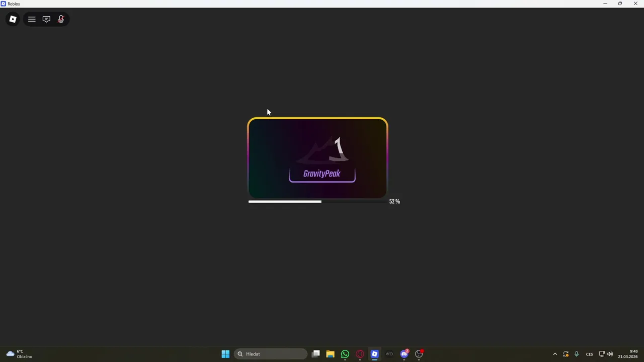The image size is (644, 362).
Task: Click the Roblox taskbar icon
Action: click(374, 354)
